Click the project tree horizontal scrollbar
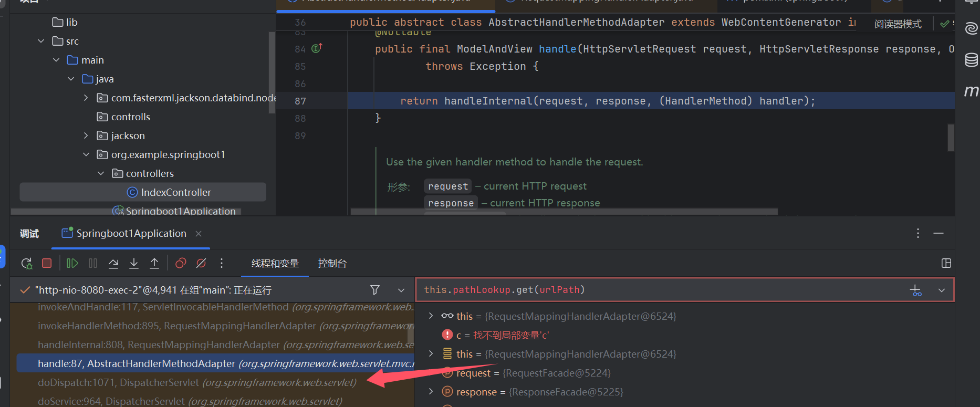 [x=126, y=212]
